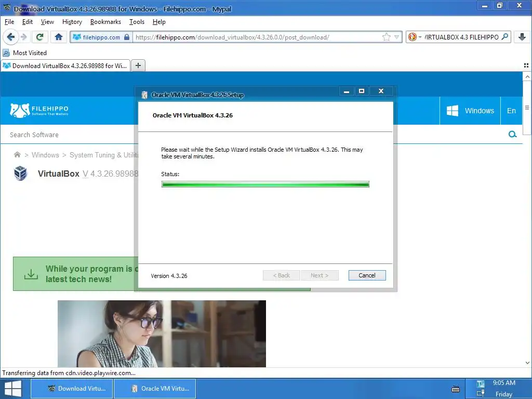Open the Windows breadcrumb link
The height and width of the screenshot is (399, 532).
coord(46,155)
